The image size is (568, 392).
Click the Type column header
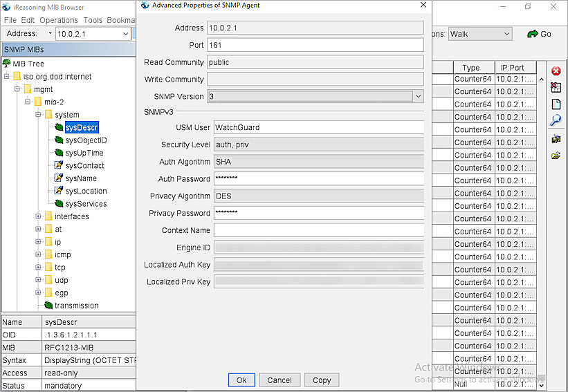(474, 68)
